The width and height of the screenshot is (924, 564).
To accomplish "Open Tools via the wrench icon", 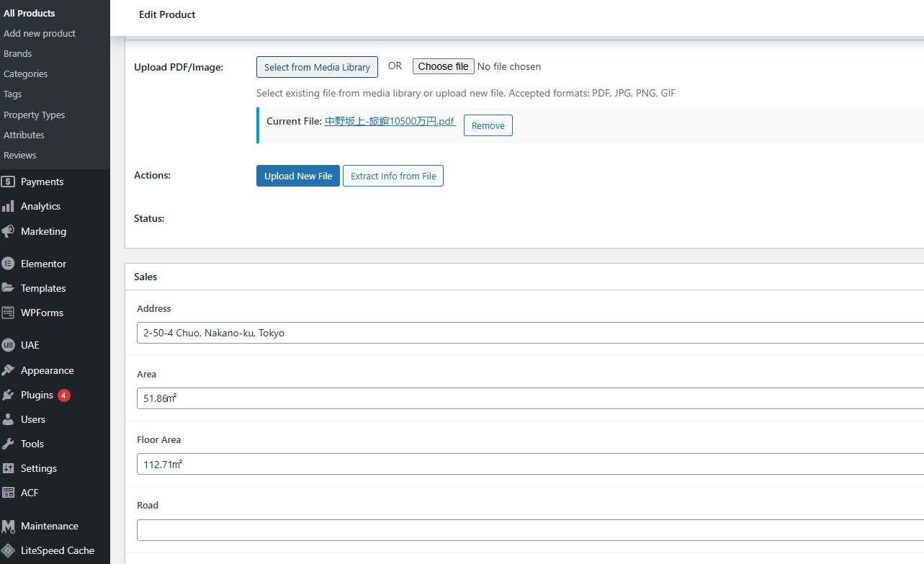I will click(x=8, y=444).
